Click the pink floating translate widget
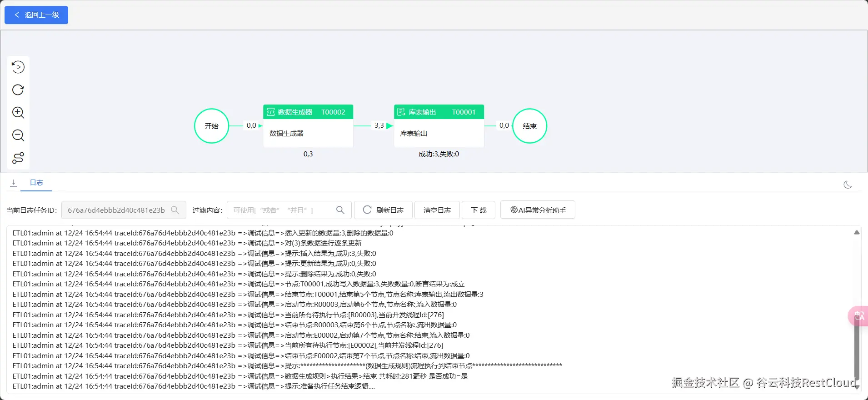This screenshot has height=400, width=868. 858,316
